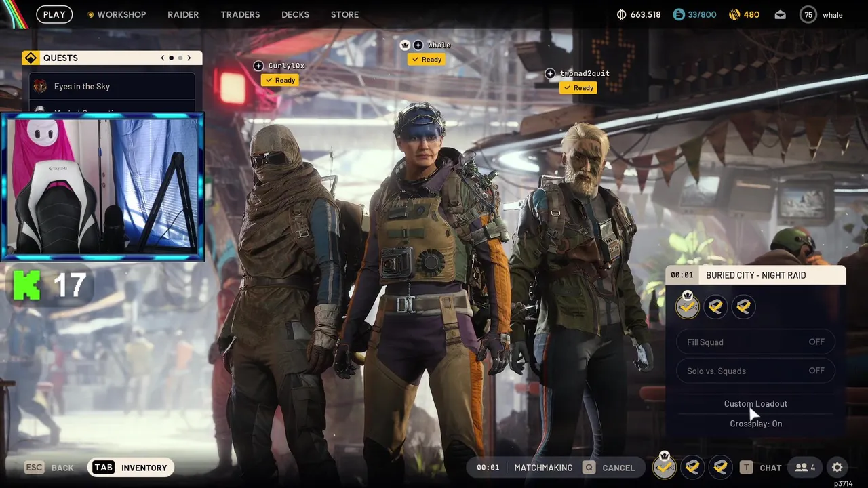This screenshot has width=868, height=488.
Task: Click the ESC Back button
Action: click(x=49, y=468)
